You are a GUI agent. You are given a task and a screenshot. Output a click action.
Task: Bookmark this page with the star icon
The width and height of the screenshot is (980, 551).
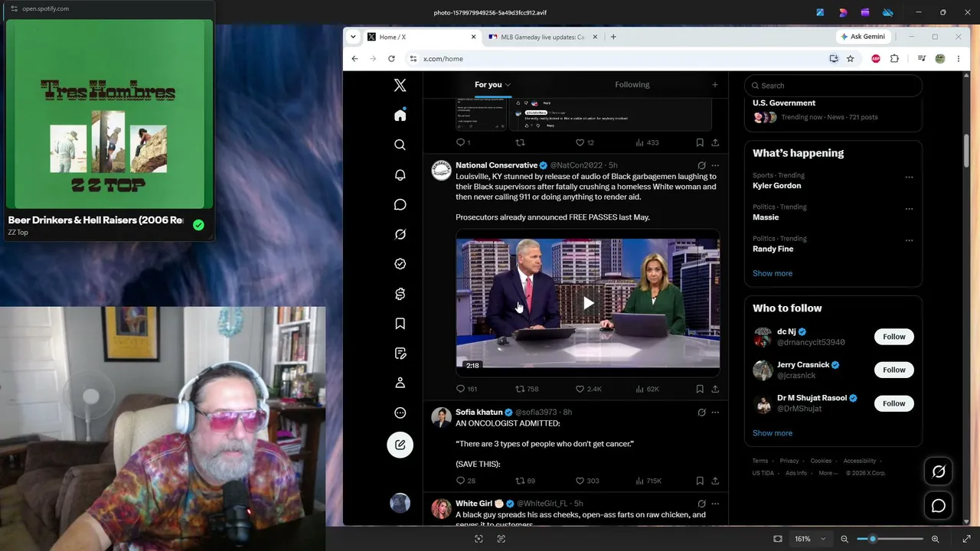pyautogui.click(x=850, y=59)
